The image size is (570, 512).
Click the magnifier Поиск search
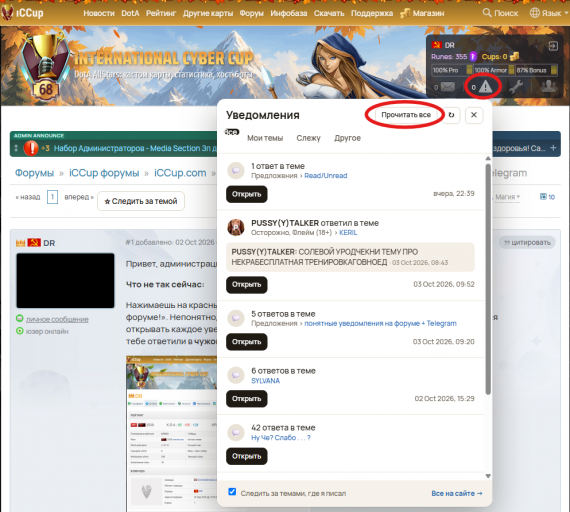point(500,13)
